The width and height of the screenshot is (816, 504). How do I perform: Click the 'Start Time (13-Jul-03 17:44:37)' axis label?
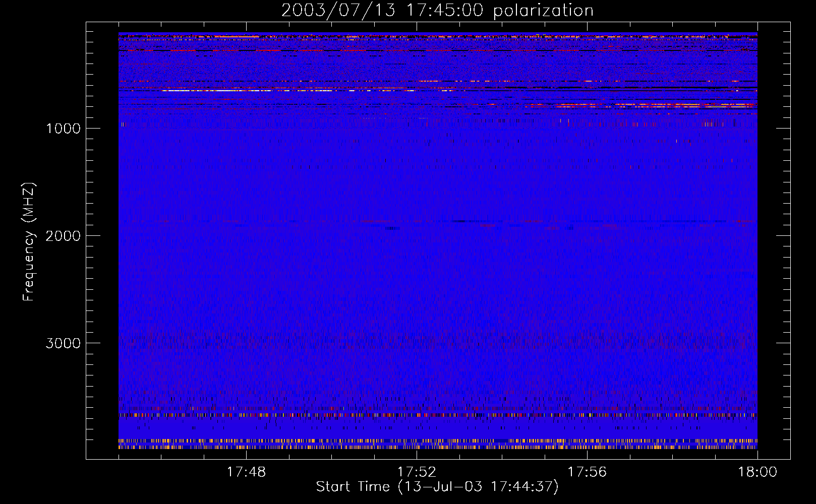point(437,487)
